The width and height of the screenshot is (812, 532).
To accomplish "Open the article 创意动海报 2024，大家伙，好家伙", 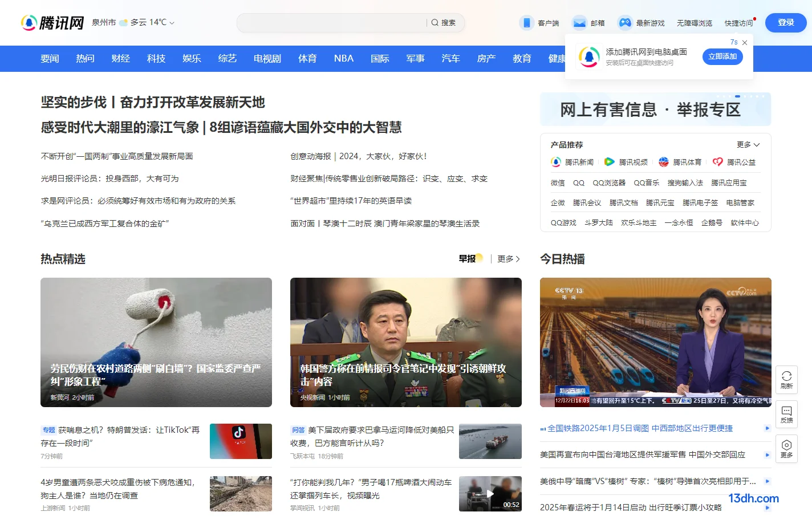I will 359,156.
